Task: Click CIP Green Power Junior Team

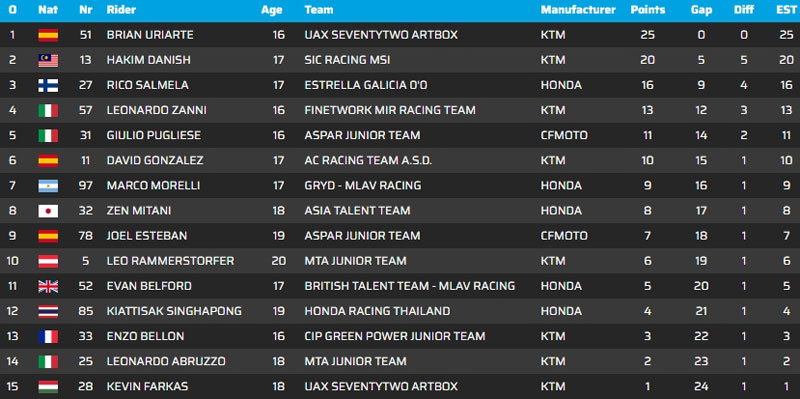Action: click(395, 336)
